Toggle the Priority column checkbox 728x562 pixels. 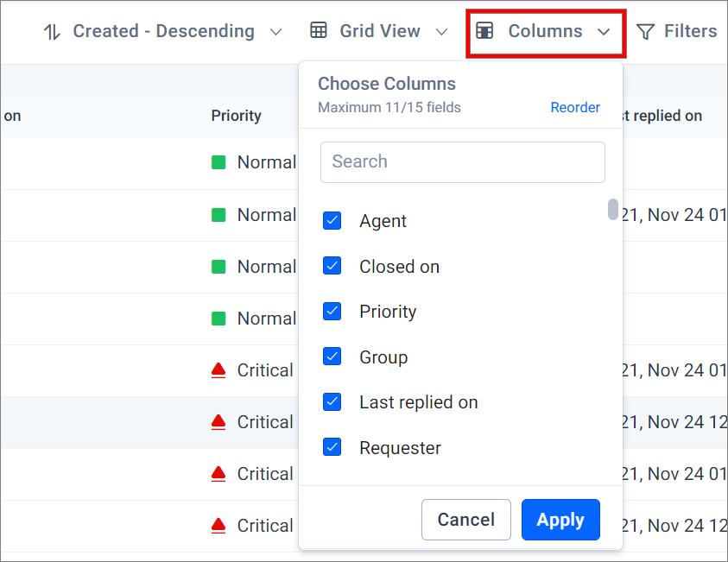coord(332,311)
